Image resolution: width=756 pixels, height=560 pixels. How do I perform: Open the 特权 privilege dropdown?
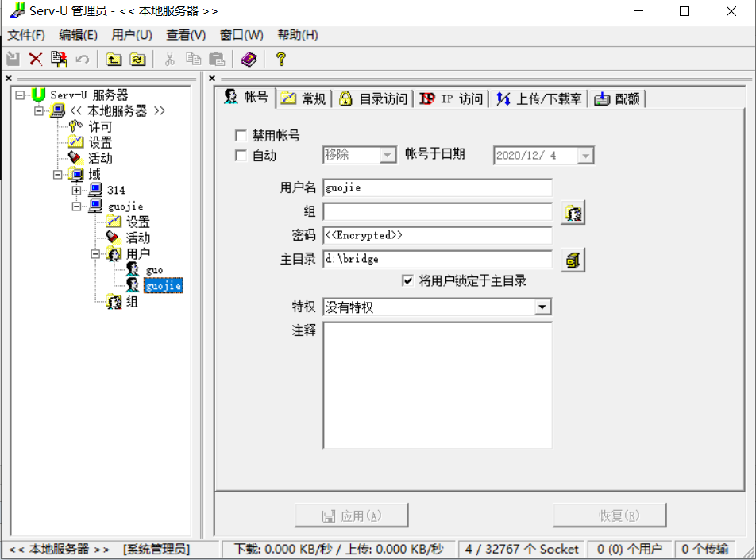pyautogui.click(x=542, y=307)
